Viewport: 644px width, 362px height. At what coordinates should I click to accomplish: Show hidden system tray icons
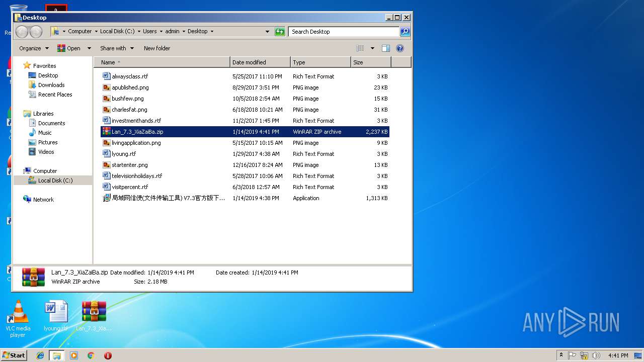coord(561,355)
